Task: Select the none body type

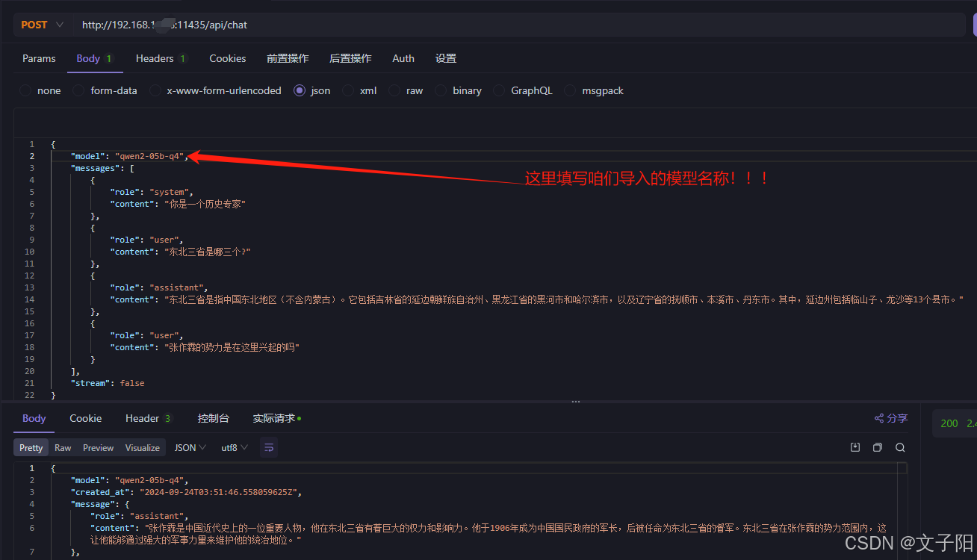Action: click(40, 90)
